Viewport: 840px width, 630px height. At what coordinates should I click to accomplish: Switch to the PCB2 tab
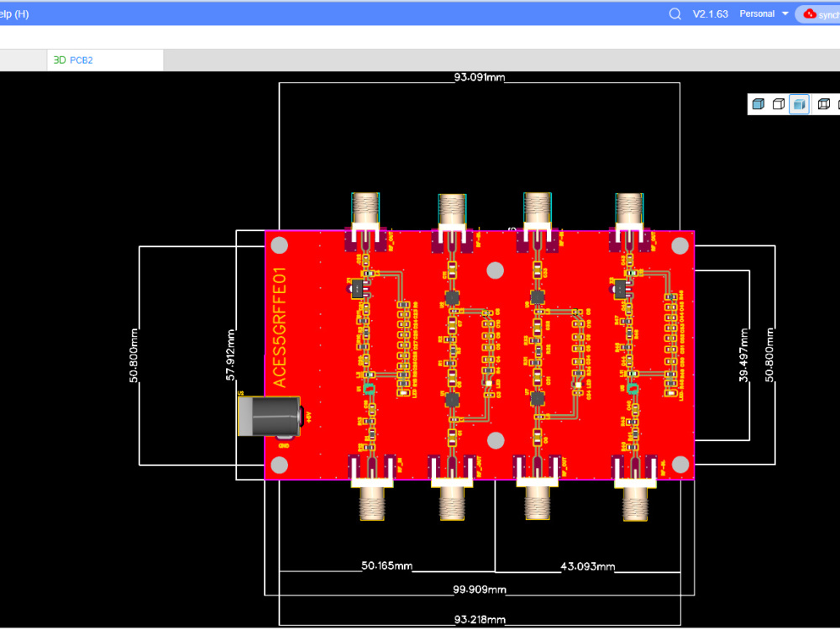(x=81, y=60)
